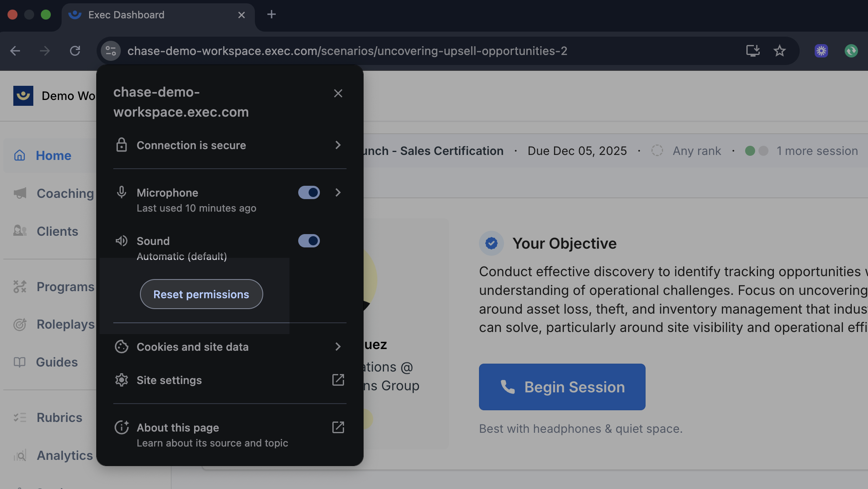Image resolution: width=868 pixels, height=489 pixels.
Task: Click the install app icon in address bar
Action: coord(753,51)
